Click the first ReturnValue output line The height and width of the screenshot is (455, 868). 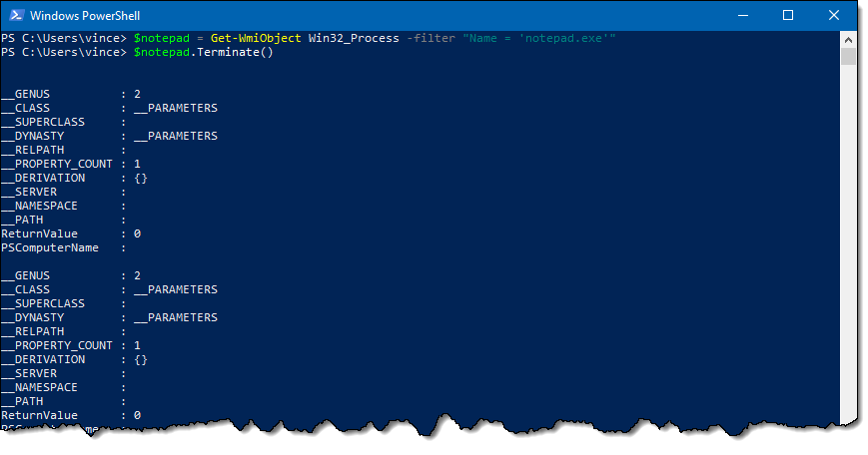(71, 233)
